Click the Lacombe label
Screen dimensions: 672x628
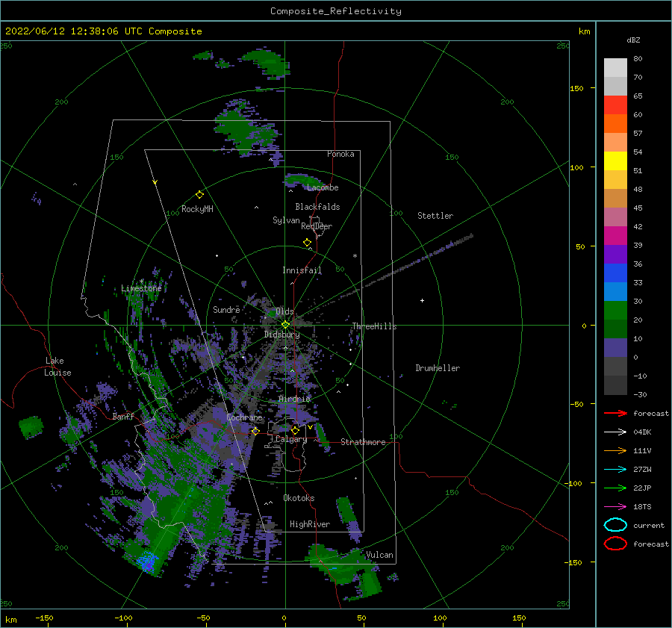(x=323, y=187)
